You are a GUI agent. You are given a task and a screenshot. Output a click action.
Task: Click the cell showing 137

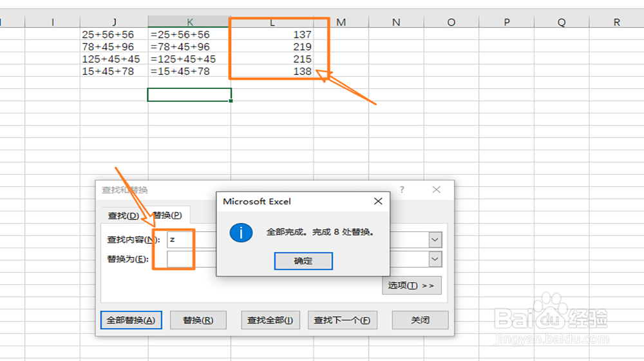pyautogui.click(x=272, y=34)
